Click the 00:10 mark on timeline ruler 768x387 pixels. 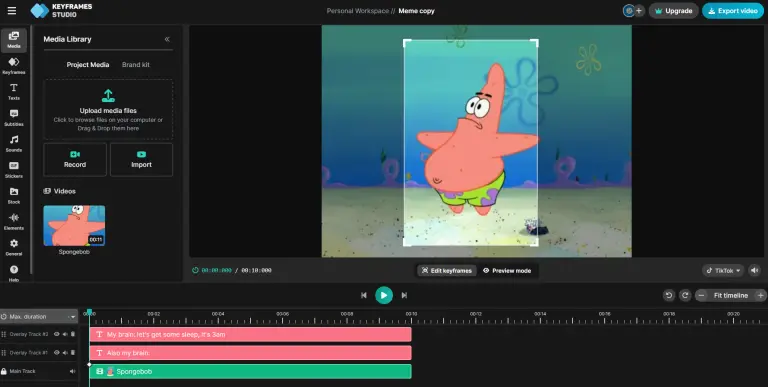pos(411,314)
